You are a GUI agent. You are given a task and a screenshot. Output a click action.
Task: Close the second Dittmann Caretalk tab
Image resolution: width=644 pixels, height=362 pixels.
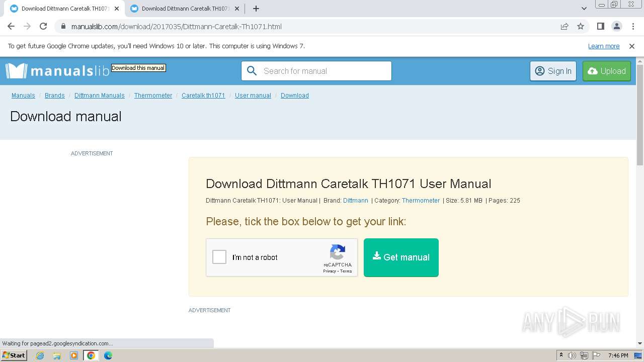pos(237,9)
